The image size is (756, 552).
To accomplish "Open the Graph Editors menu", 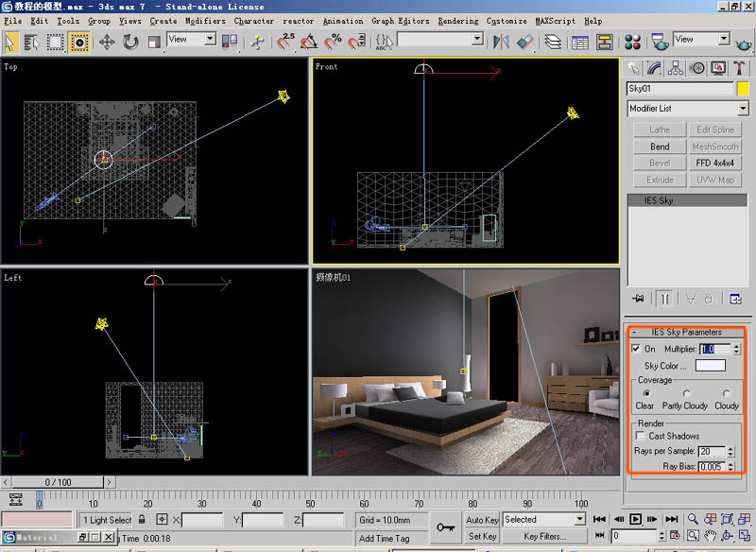I will (400, 21).
